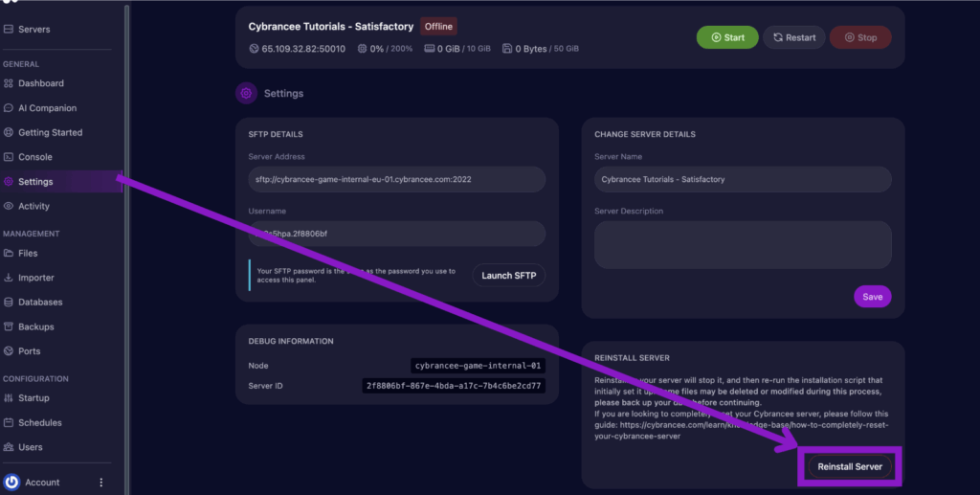Save the server detail changes
This screenshot has height=495, width=980.
[x=872, y=297]
